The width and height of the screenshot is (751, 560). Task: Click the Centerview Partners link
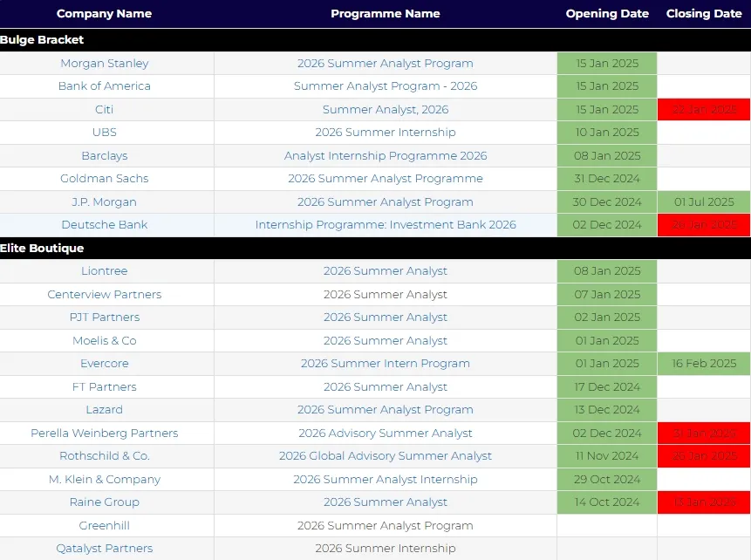(105, 295)
